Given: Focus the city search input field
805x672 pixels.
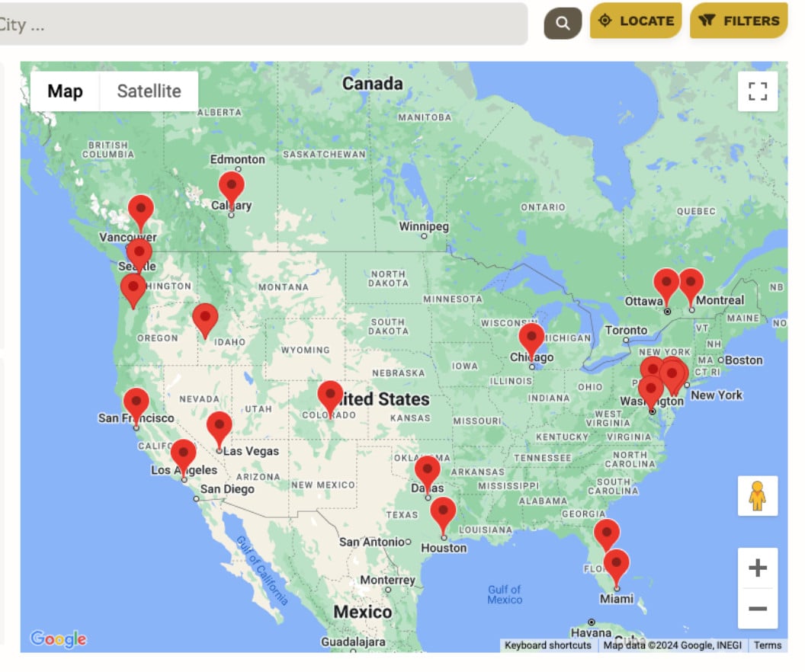Looking at the screenshot, I should [259, 24].
